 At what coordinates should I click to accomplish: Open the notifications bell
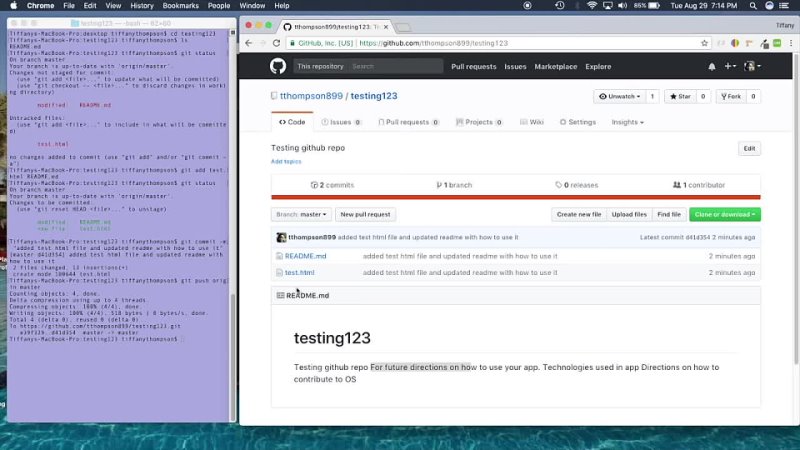(712, 66)
